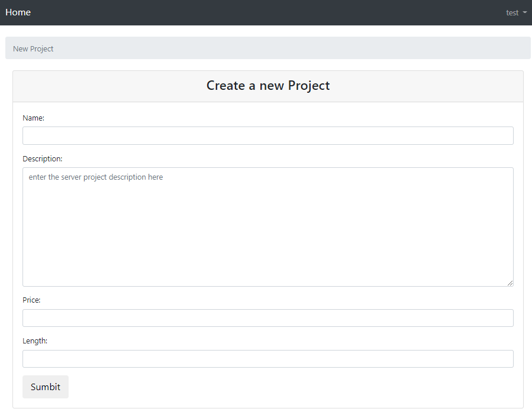Screen dimensions: 532x412
Task: Click empty area of gray breadcrumb bar
Action: click(x=296, y=48)
